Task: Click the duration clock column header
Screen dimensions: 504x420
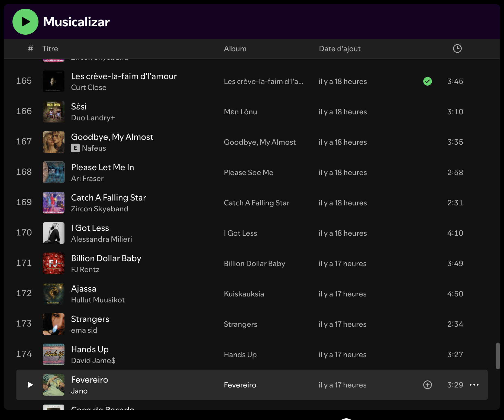Action: [x=457, y=49]
